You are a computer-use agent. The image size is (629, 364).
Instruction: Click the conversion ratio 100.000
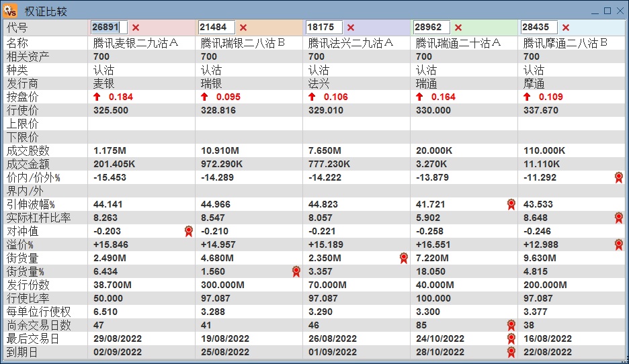[433, 299]
